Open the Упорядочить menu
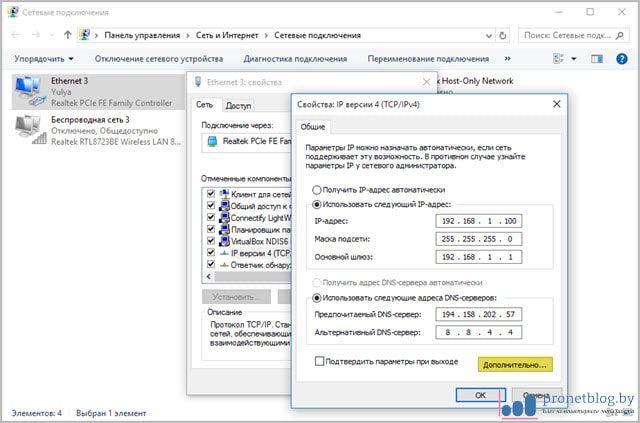640x423 pixels. [44, 59]
